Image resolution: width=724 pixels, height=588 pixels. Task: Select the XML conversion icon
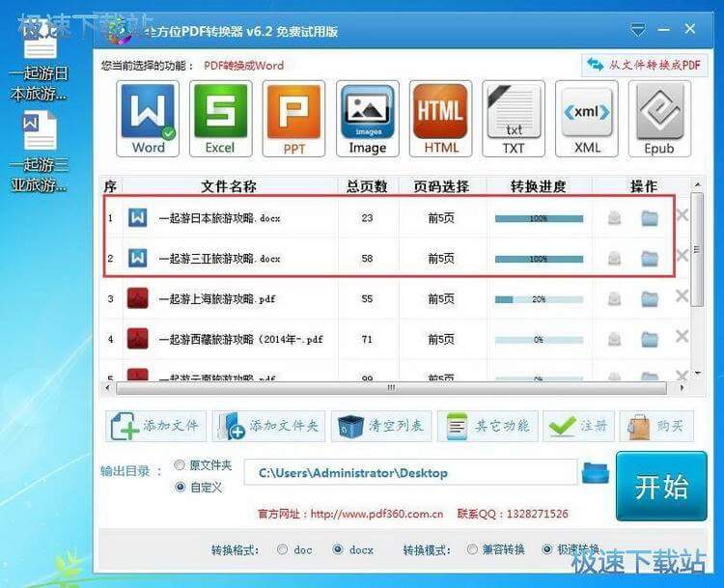[587, 119]
